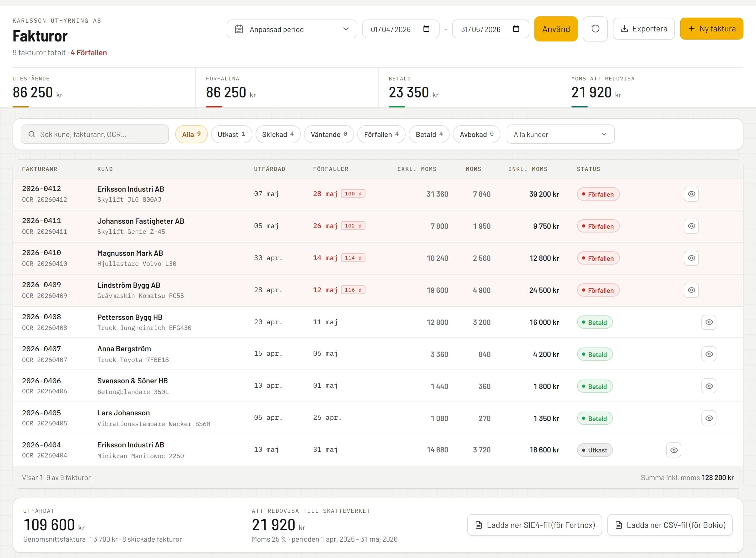Click the start date field 01/04/2026
Screen dimensions: 756x558
pyautogui.click(x=401, y=29)
